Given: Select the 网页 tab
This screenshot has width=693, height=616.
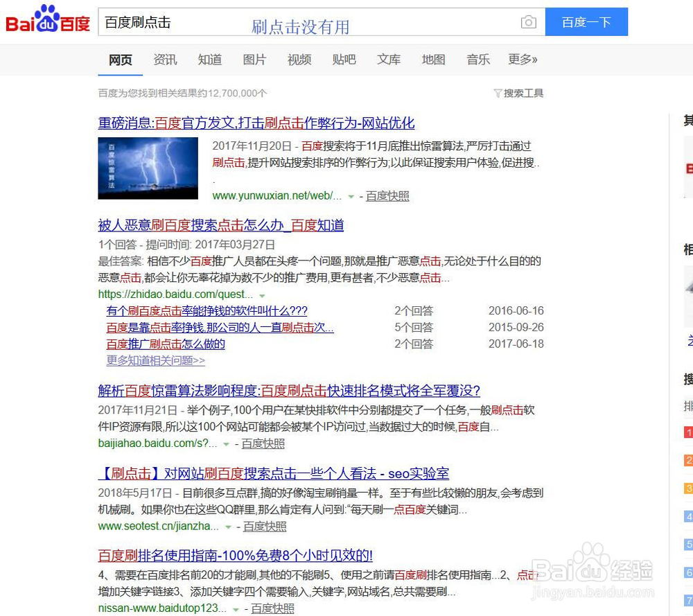Looking at the screenshot, I should [120, 60].
